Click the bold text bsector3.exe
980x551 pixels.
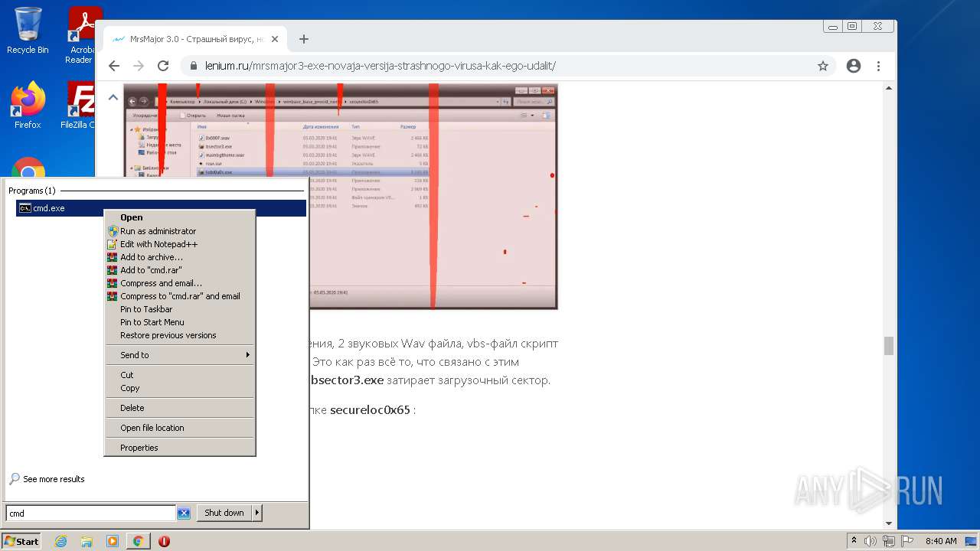[x=347, y=380]
